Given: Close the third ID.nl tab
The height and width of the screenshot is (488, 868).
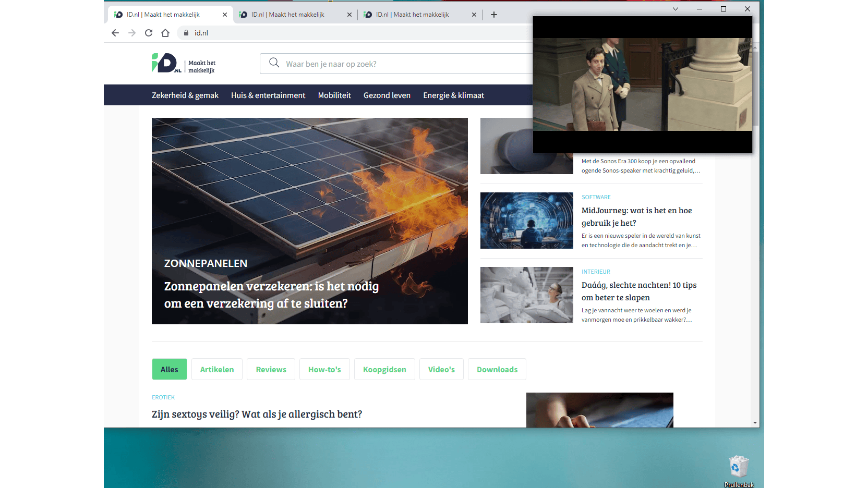Looking at the screenshot, I should pyautogui.click(x=474, y=15).
